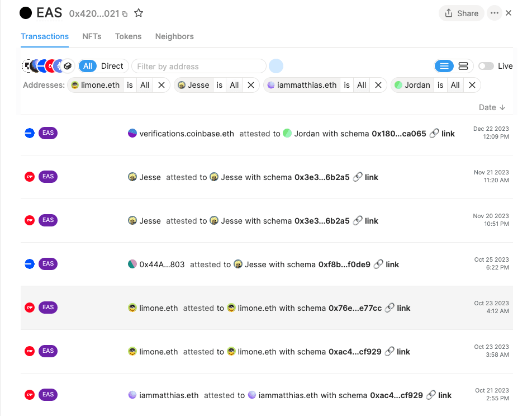
Task: Click the Optimism chain icon on the Nov 20 row
Action: click(30, 220)
